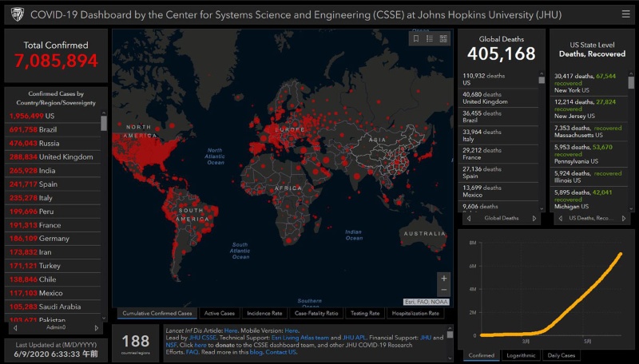
Task: Switch map to Active Cases tab
Action: (x=219, y=314)
